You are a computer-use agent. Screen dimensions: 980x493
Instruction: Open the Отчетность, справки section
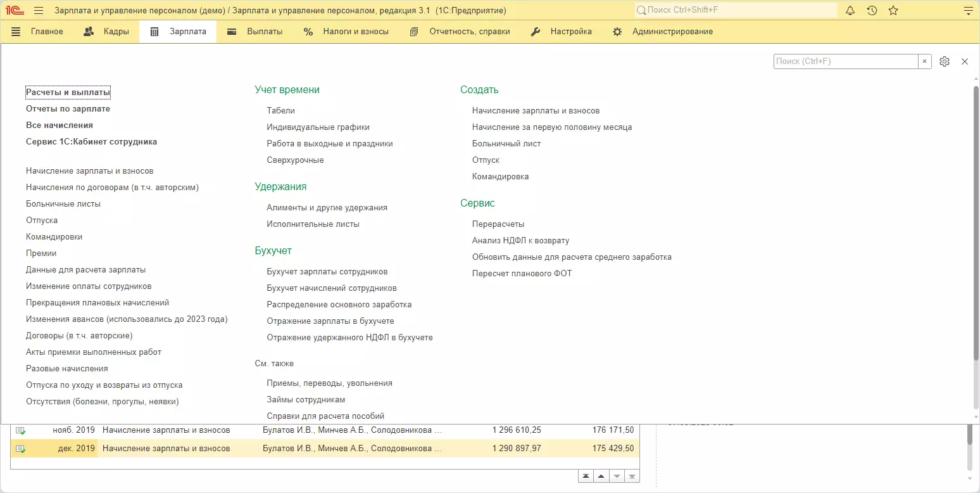point(460,32)
